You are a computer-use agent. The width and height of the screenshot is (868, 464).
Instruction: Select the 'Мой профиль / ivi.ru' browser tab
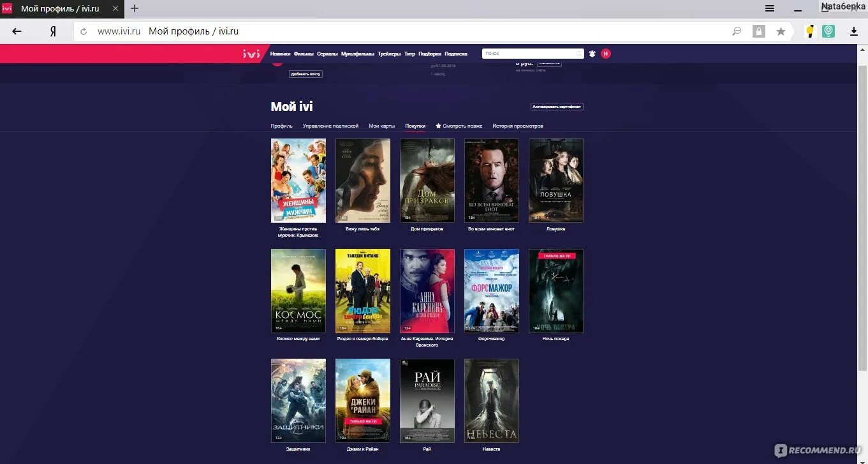tap(62, 9)
